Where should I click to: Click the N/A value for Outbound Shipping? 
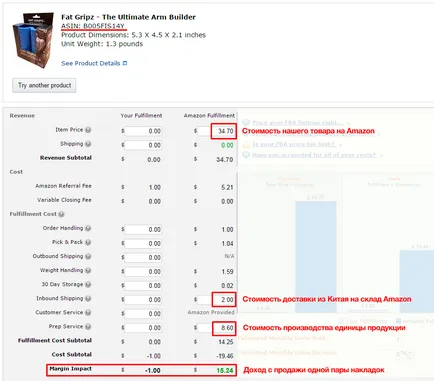point(229,256)
